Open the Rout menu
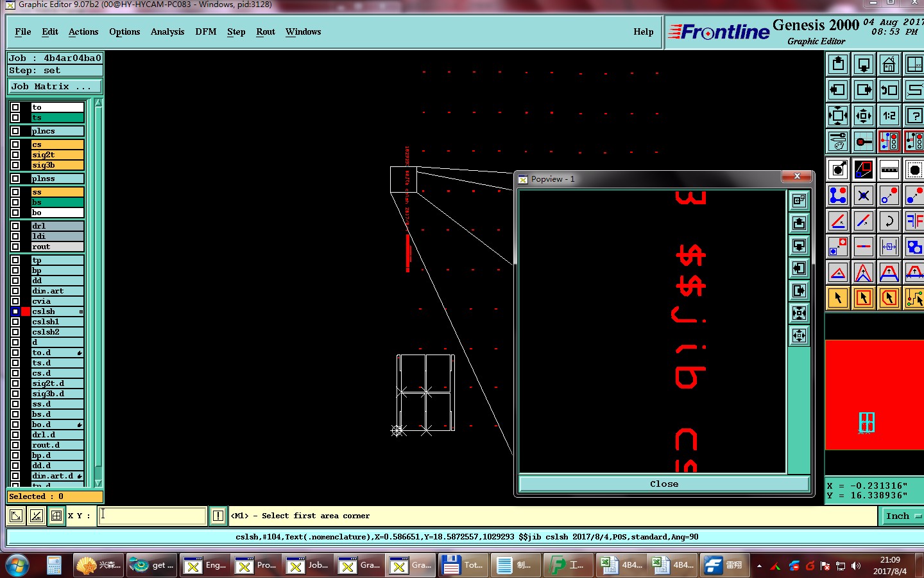Image resolution: width=924 pixels, height=578 pixels. coord(266,31)
